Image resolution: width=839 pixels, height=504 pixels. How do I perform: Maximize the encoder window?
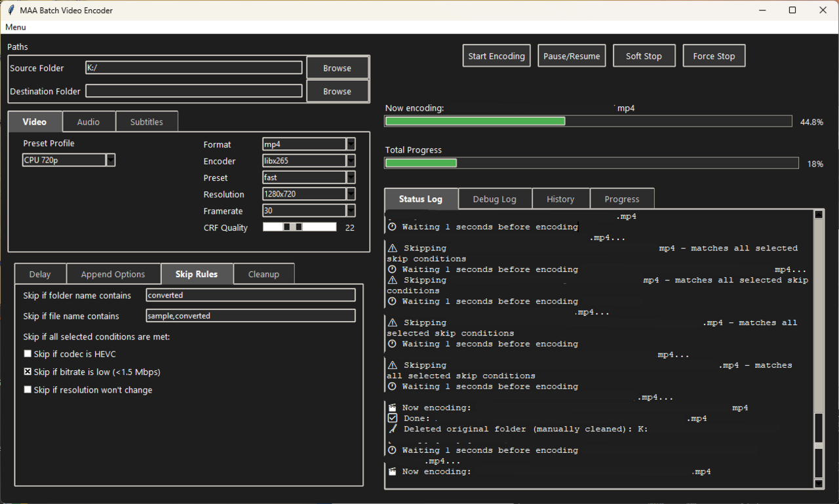(x=792, y=10)
